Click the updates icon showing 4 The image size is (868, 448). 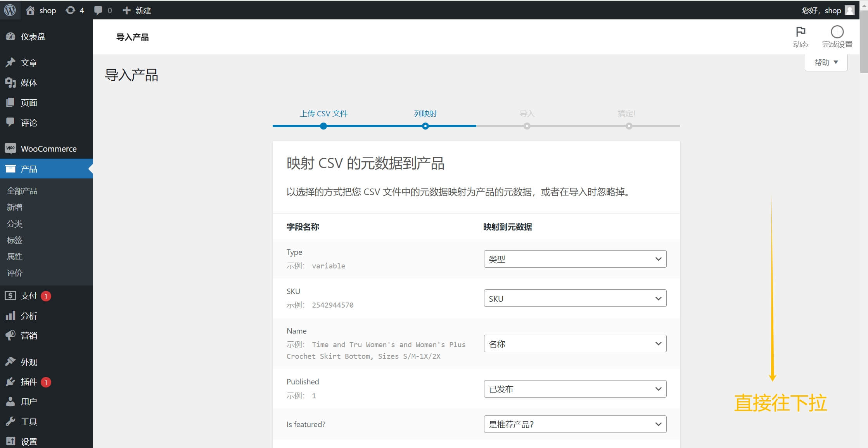70,10
